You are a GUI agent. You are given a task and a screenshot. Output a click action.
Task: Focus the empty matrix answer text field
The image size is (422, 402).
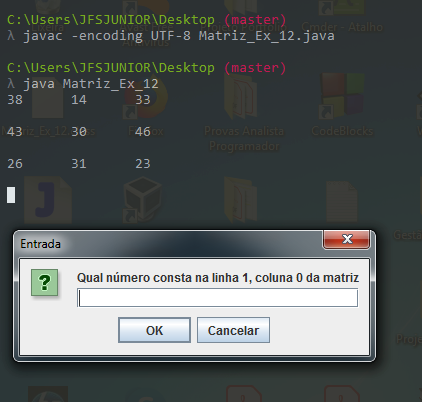218,298
